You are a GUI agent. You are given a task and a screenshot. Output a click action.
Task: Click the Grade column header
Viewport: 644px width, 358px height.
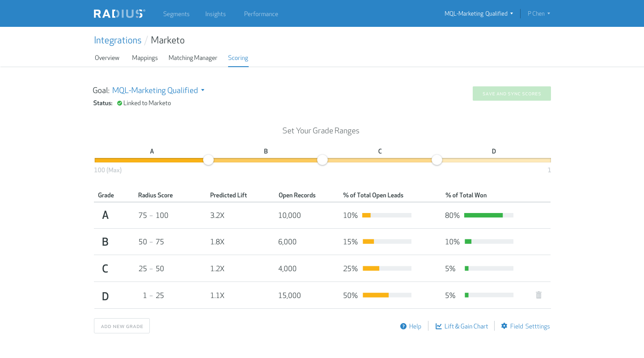(x=106, y=195)
